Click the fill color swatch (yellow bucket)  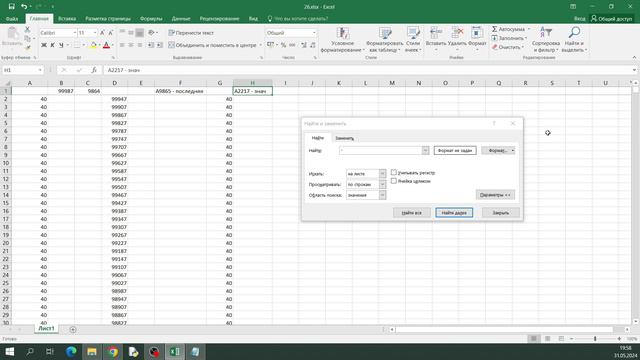(93, 45)
